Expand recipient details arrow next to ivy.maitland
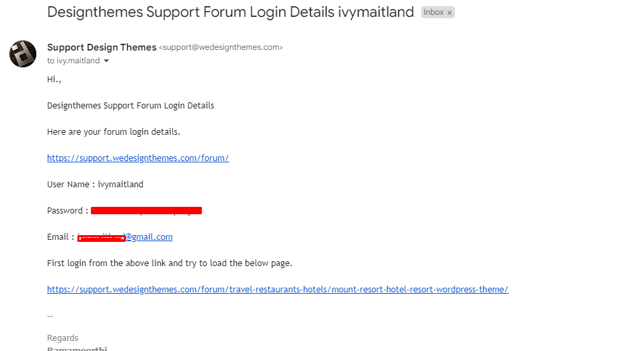Screen dimensions: 644x351 [106, 61]
